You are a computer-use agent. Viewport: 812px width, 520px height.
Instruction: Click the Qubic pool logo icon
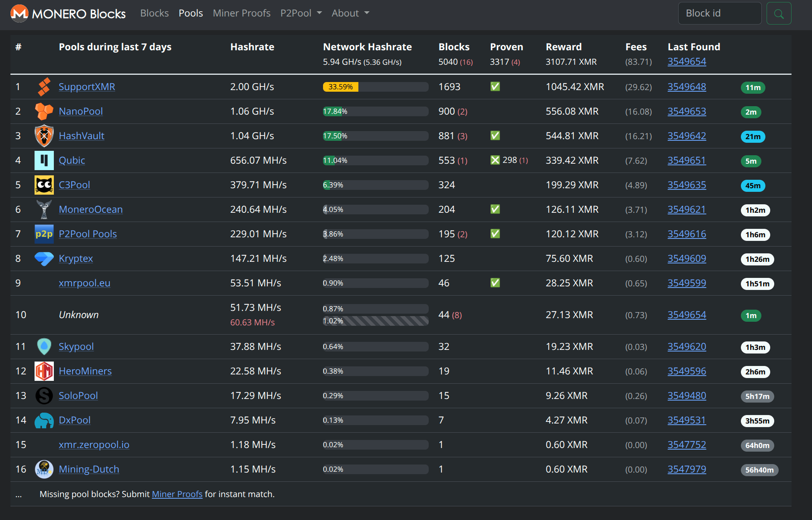point(44,160)
